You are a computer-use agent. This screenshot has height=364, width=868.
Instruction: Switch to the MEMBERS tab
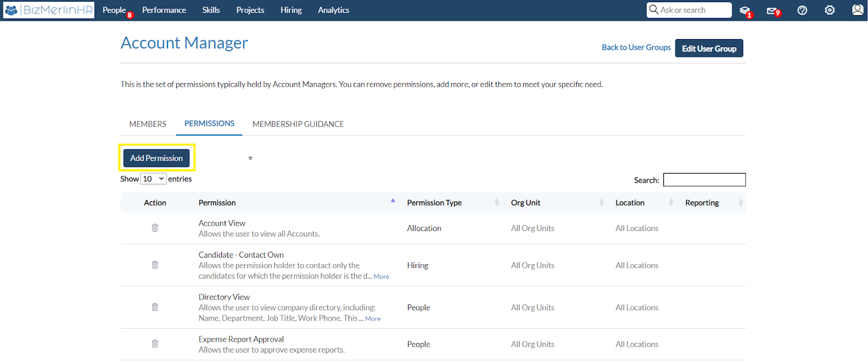(148, 124)
